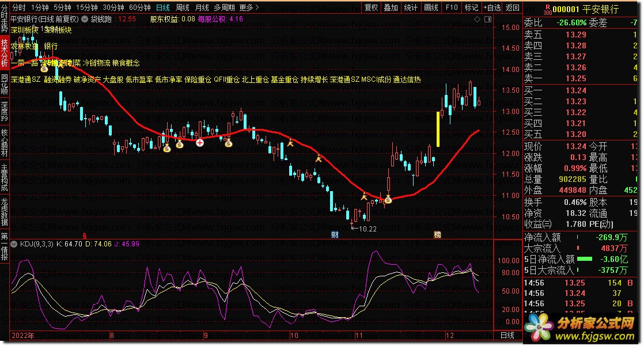Select the 30分钟 period
This screenshot has width=644, height=346.
113,7
